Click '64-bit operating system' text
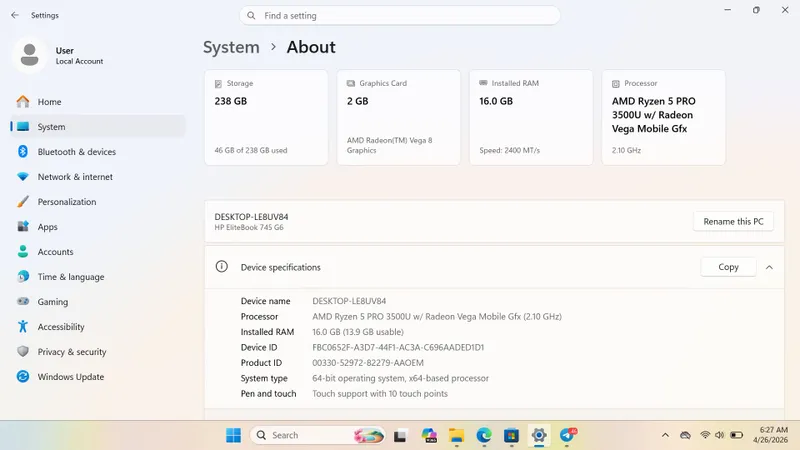This screenshot has height=450, width=800. pos(358,379)
